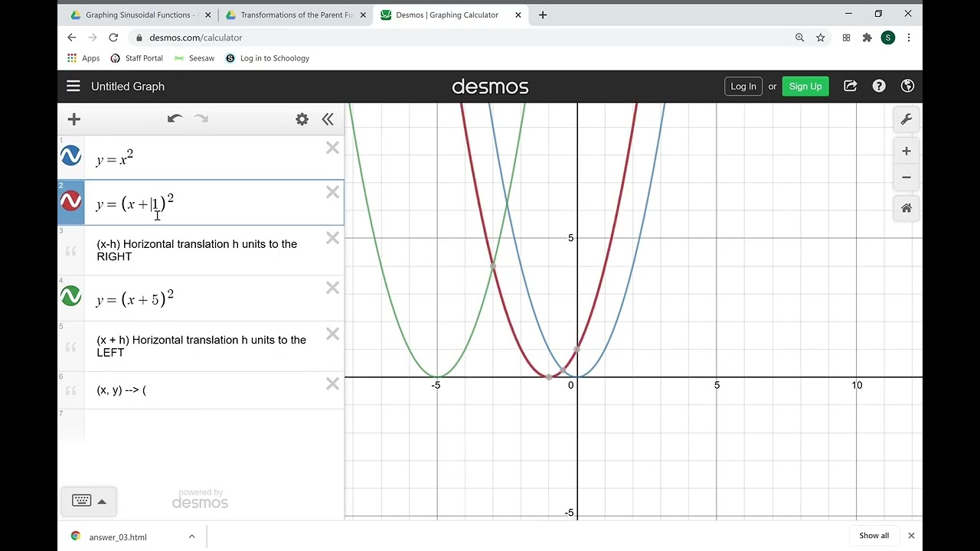Delete the y = (x+5)² expression
Image resolution: width=980 pixels, height=551 pixels.
coord(332,288)
